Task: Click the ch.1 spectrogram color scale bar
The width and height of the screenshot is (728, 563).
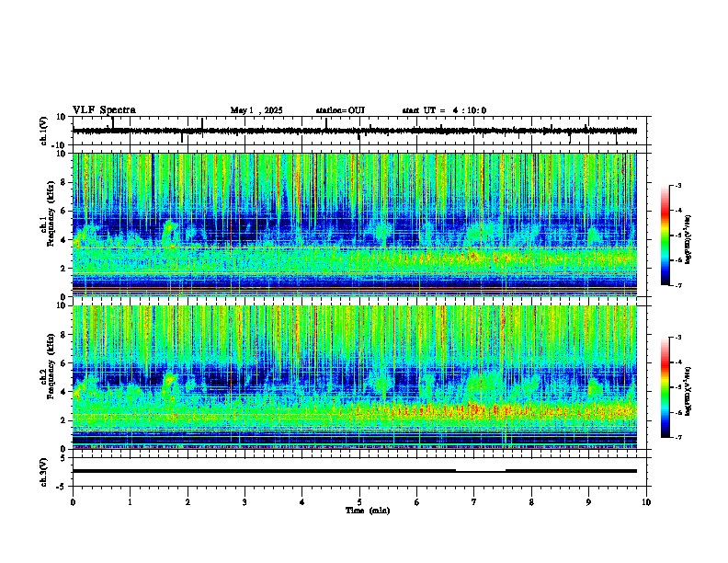Action: click(x=665, y=236)
